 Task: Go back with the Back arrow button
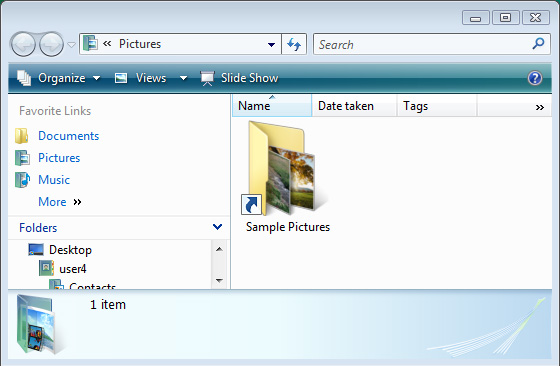pyautogui.click(x=23, y=44)
